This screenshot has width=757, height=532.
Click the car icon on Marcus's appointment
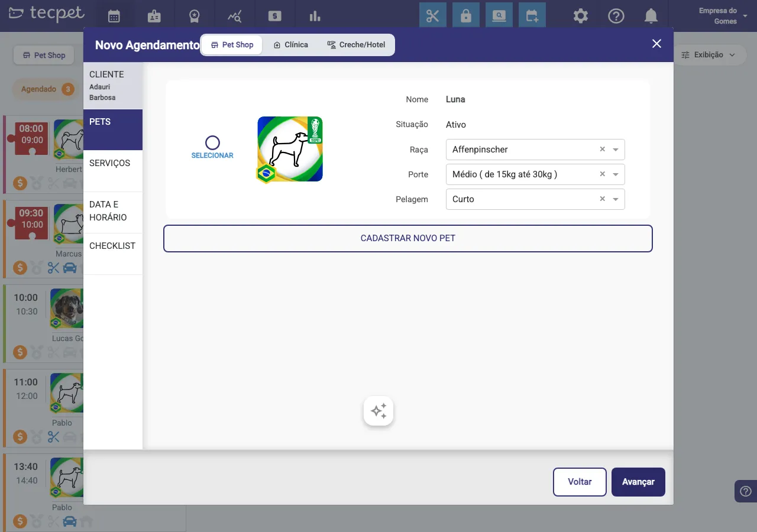click(x=70, y=268)
